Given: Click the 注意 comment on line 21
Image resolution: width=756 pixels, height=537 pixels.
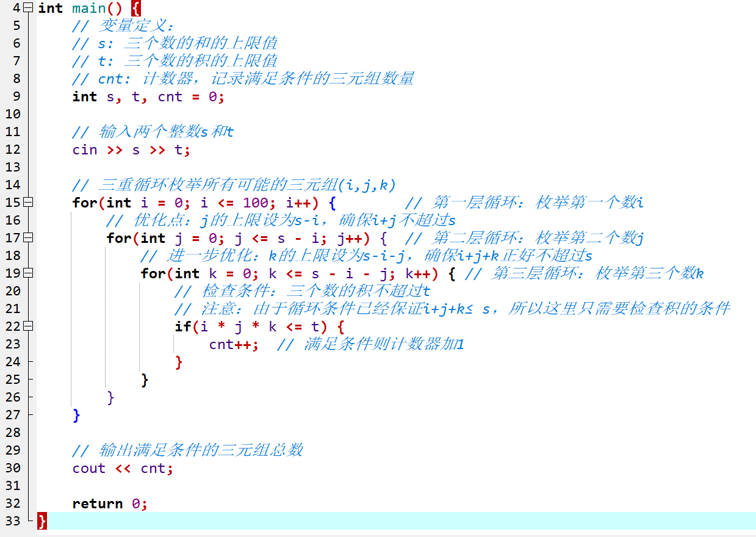Looking at the screenshot, I should (x=452, y=309).
